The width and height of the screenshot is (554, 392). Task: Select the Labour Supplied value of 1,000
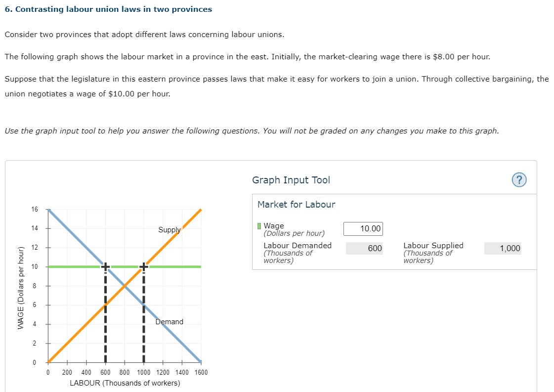[503, 249]
